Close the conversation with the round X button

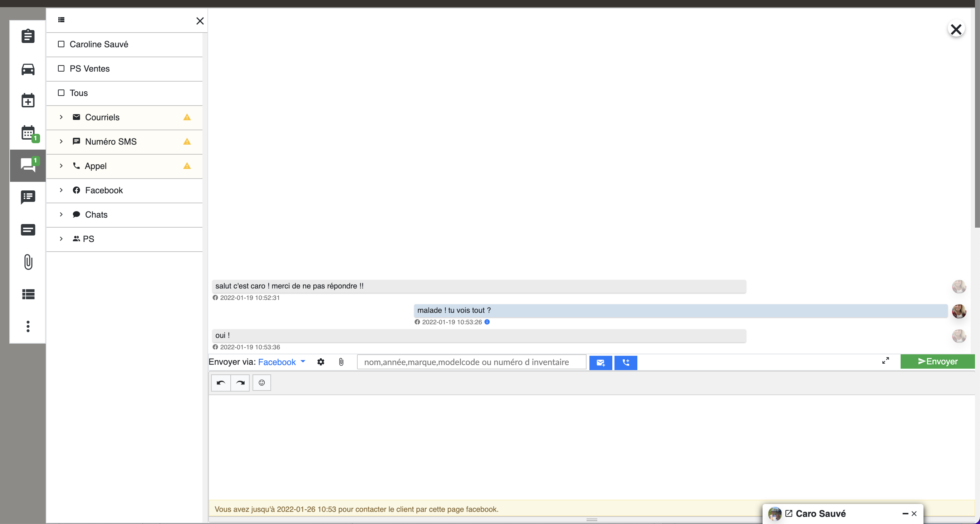pos(956,29)
